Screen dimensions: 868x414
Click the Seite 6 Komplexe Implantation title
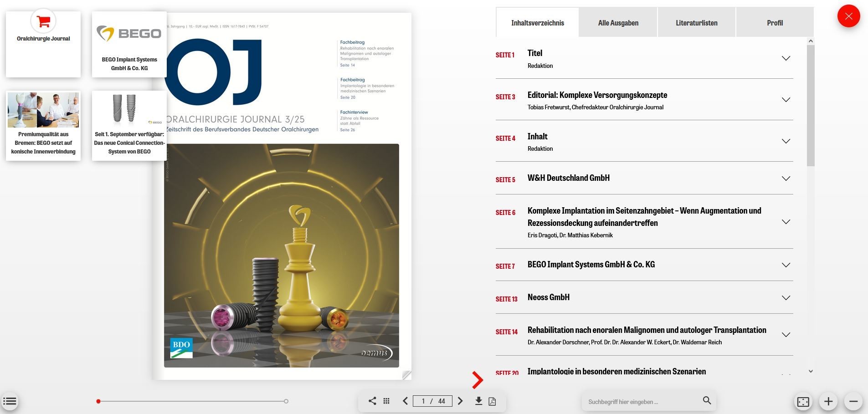tap(644, 217)
